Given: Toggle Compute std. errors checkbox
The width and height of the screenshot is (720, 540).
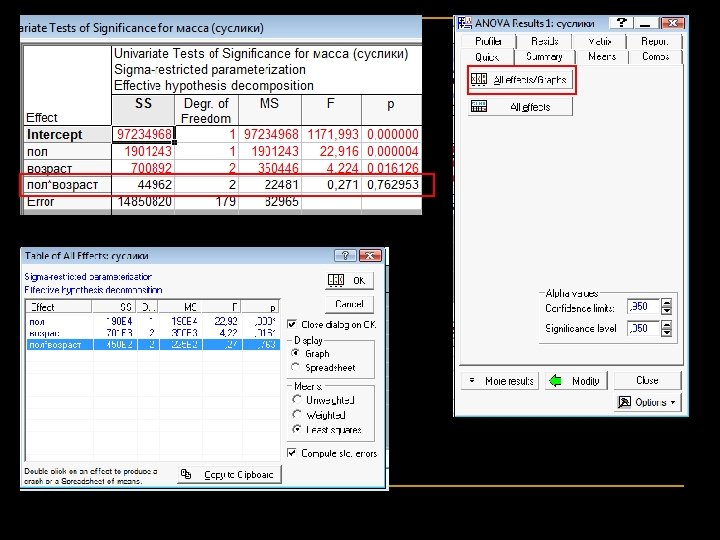Looking at the screenshot, I should (292, 453).
